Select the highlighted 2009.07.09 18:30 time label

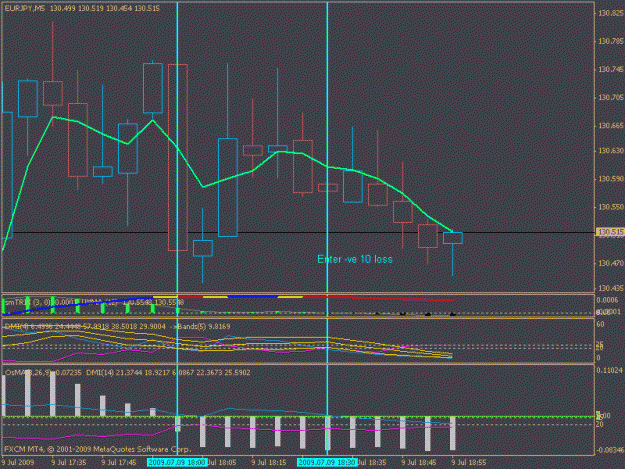click(327, 463)
